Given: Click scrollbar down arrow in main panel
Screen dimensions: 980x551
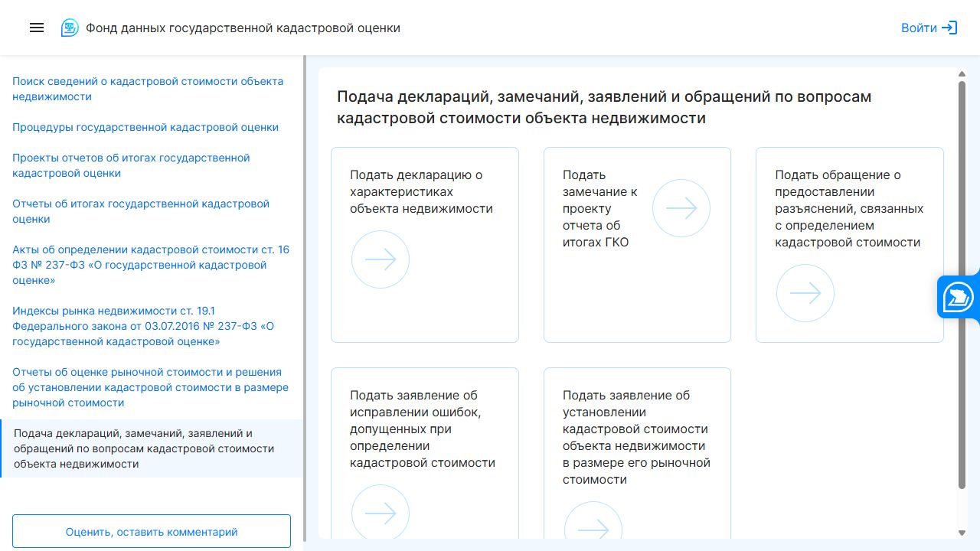Looking at the screenshot, I should (x=962, y=533).
